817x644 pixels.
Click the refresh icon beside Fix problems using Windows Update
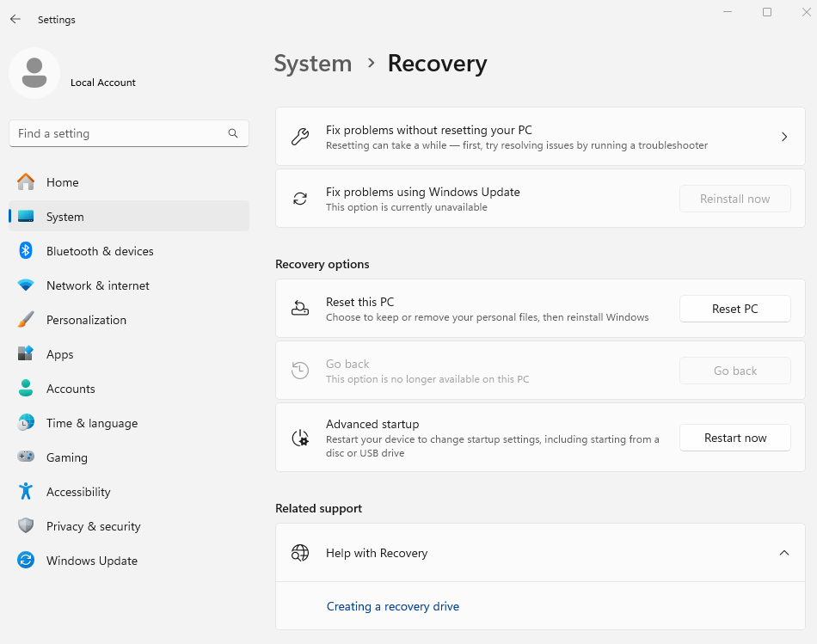coord(300,199)
